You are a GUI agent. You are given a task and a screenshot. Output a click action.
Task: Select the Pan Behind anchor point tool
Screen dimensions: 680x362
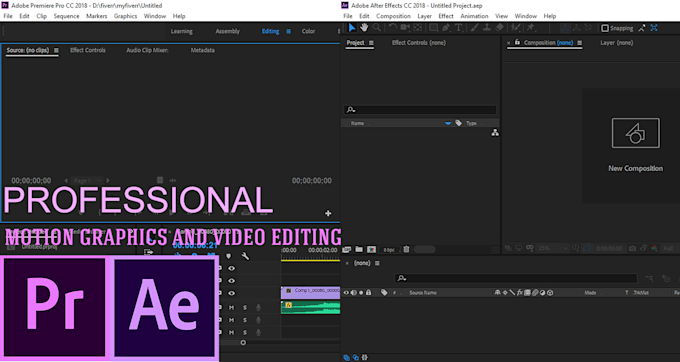[x=418, y=28]
